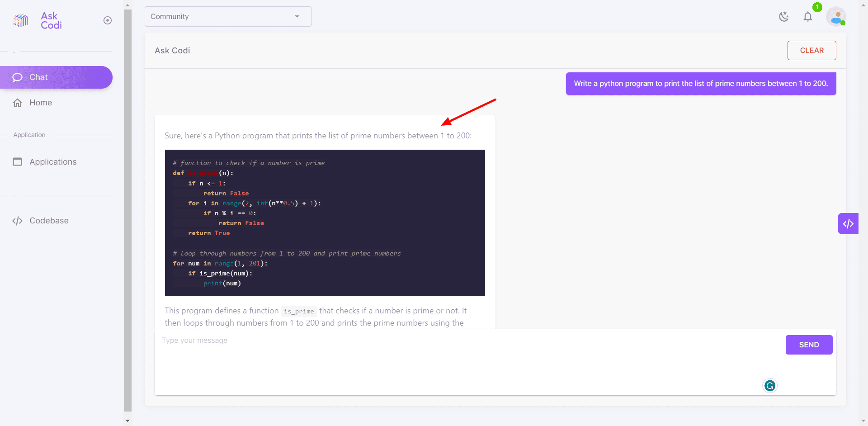
Task: Click the Community dropdown arrow
Action: pyautogui.click(x=297, y=17)
